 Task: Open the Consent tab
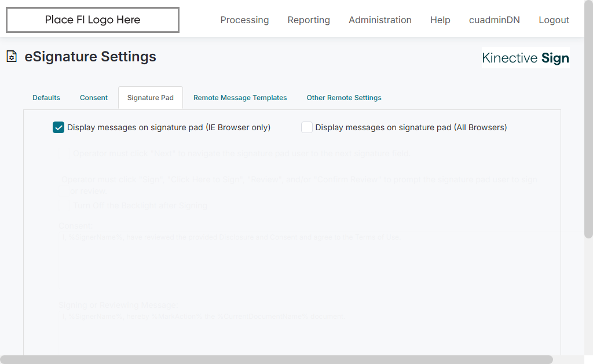(x=94, y=98)
